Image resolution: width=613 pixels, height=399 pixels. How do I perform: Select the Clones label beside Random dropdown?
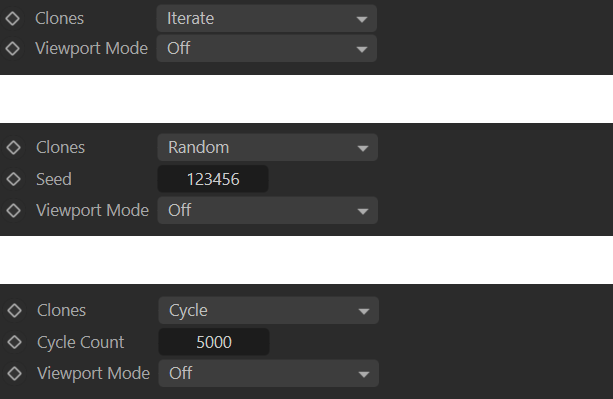61,147
